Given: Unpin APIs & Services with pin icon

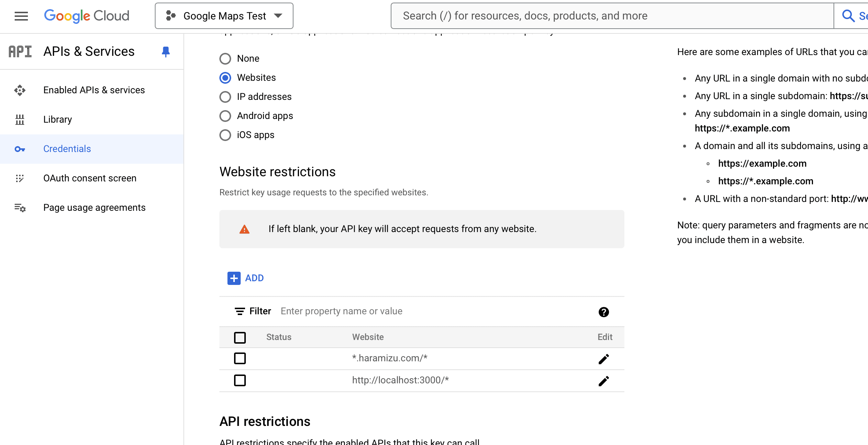Looking at the screenshot, I should [165, 52].
